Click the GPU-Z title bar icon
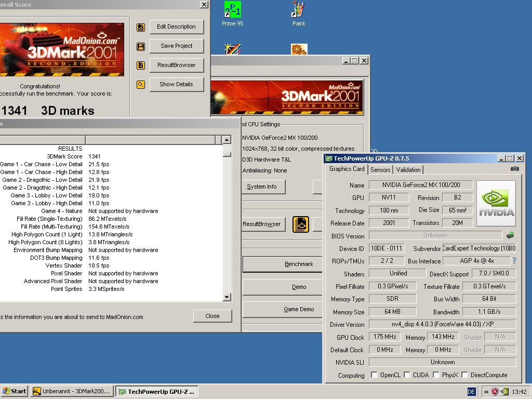Viewport: 532px width, 399px height. click(x=329, y=158)
